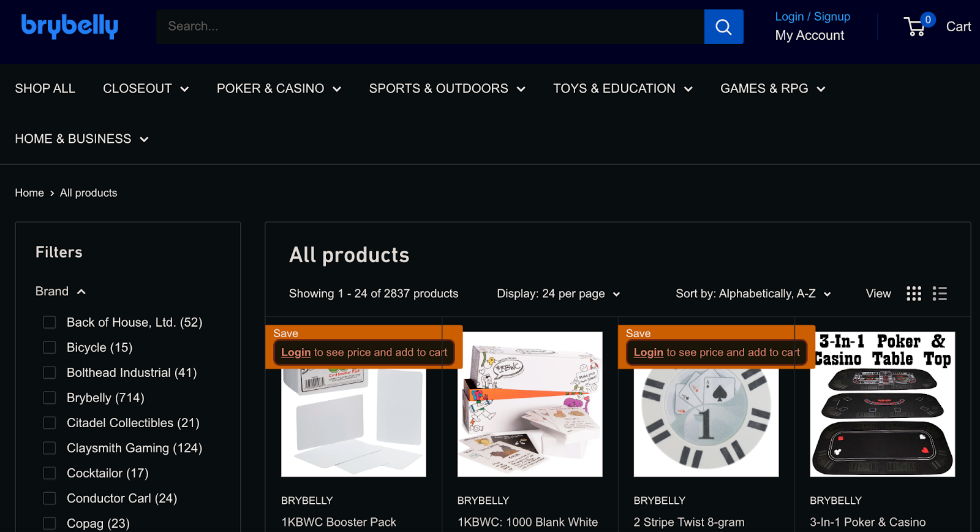Open 1KBWC 1000 Blank White product image
Screen dimensions: 980x532
[x=530, y=405]
